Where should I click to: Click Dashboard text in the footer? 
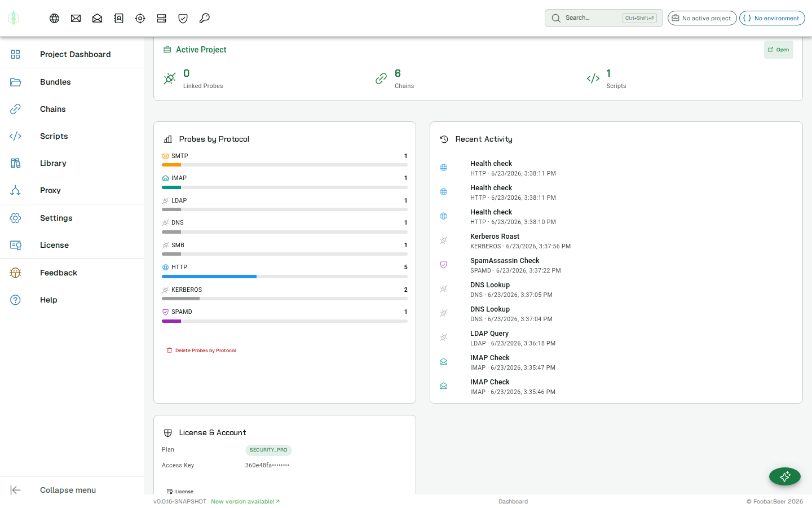513,501
